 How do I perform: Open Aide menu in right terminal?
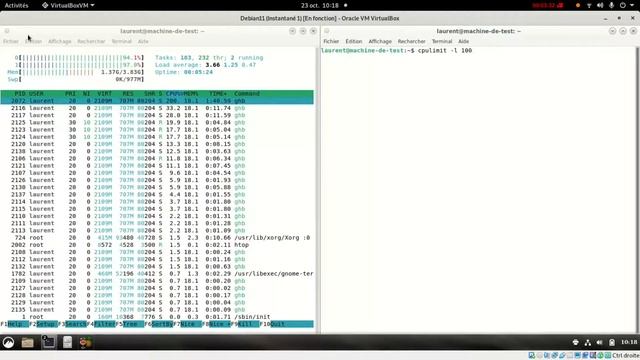pos(463,41)
